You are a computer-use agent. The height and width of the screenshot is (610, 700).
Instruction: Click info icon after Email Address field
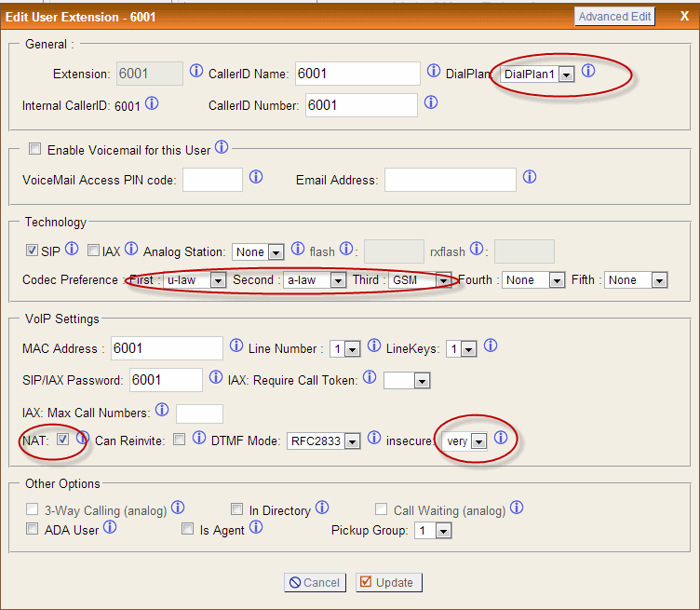(x=530, y=177)
